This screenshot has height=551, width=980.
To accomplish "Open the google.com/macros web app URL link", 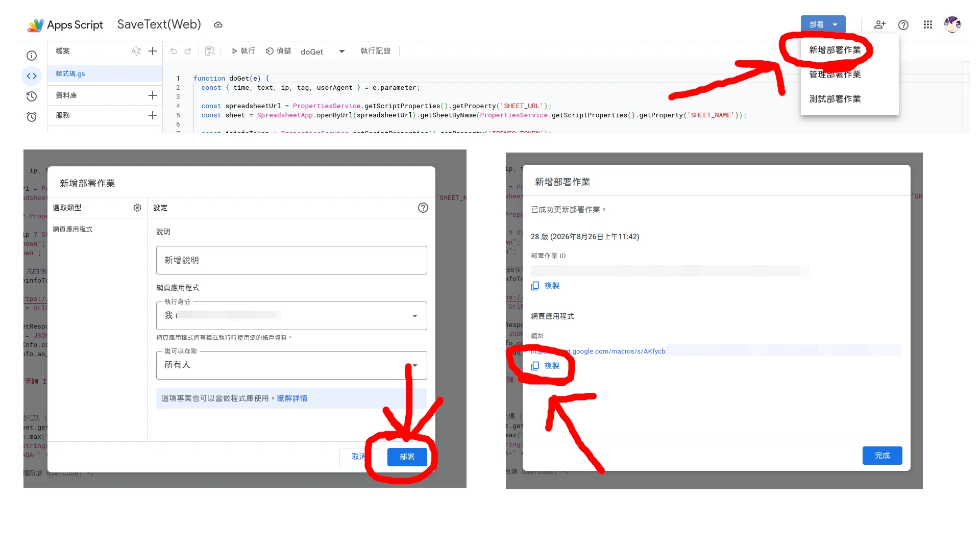I will pos(598,351).
